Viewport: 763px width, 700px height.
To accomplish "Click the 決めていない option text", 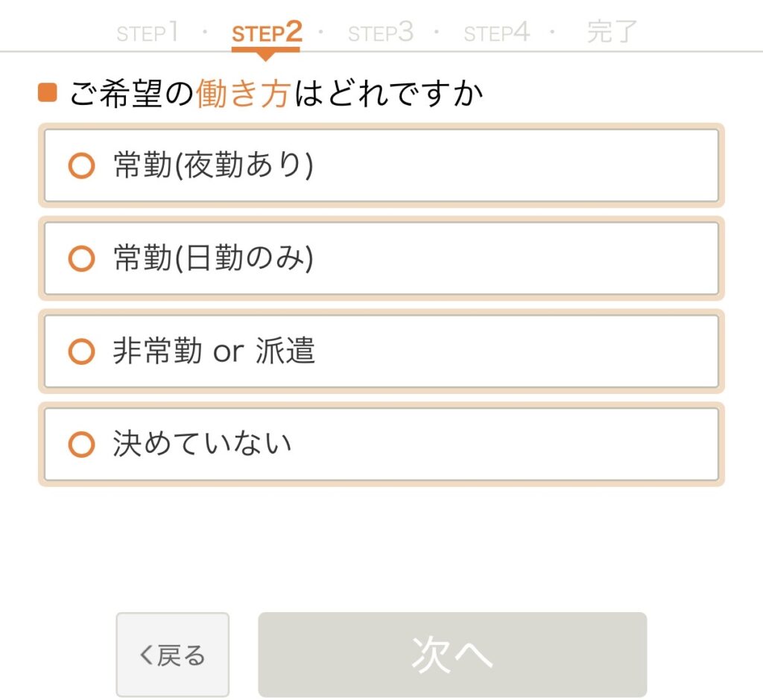I will click(201, 445).
